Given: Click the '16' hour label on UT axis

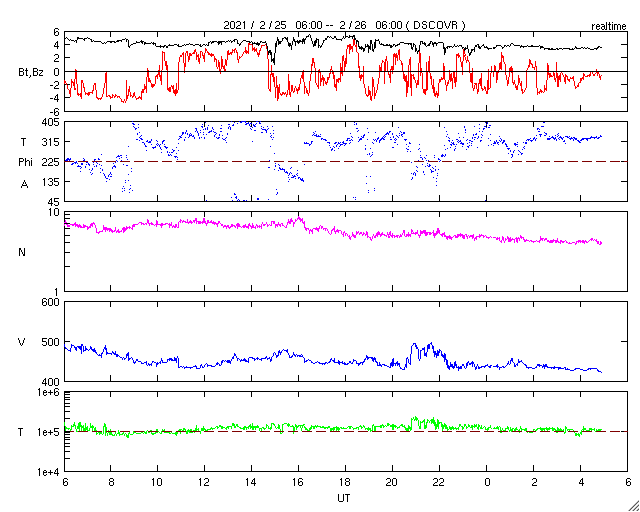Looking at the screenshot, I should click(298, 481).
